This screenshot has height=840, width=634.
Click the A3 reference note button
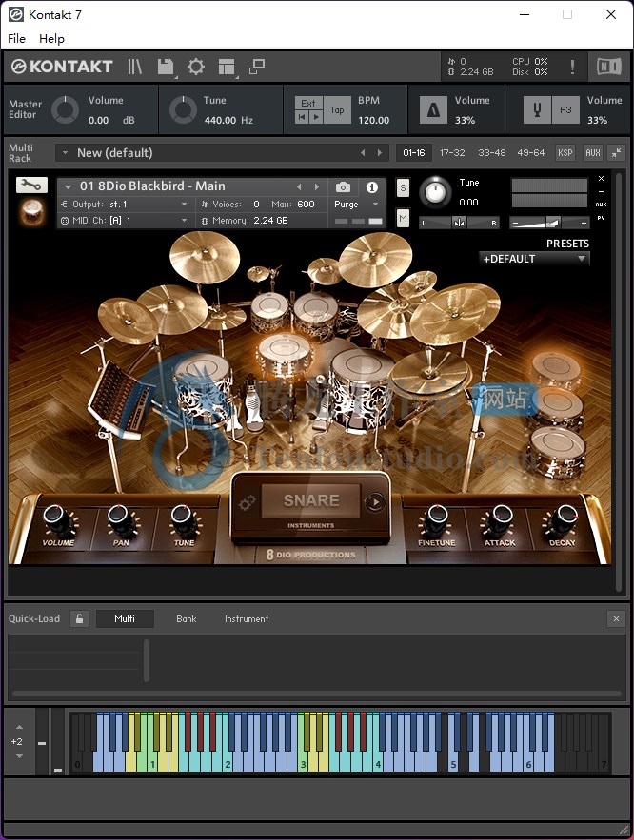[565, 109]
